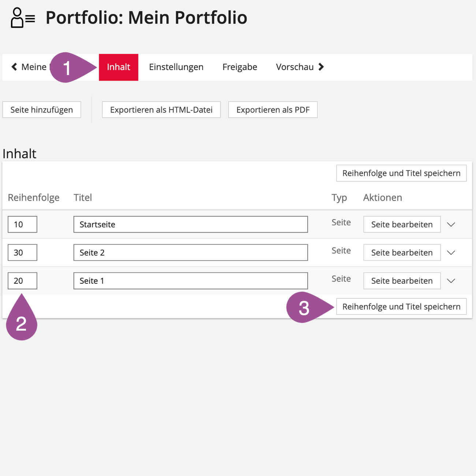Open the Einstellungen tab
This screenshot has width=476, height=476.
pyautogui.click(x=176, y=67)
